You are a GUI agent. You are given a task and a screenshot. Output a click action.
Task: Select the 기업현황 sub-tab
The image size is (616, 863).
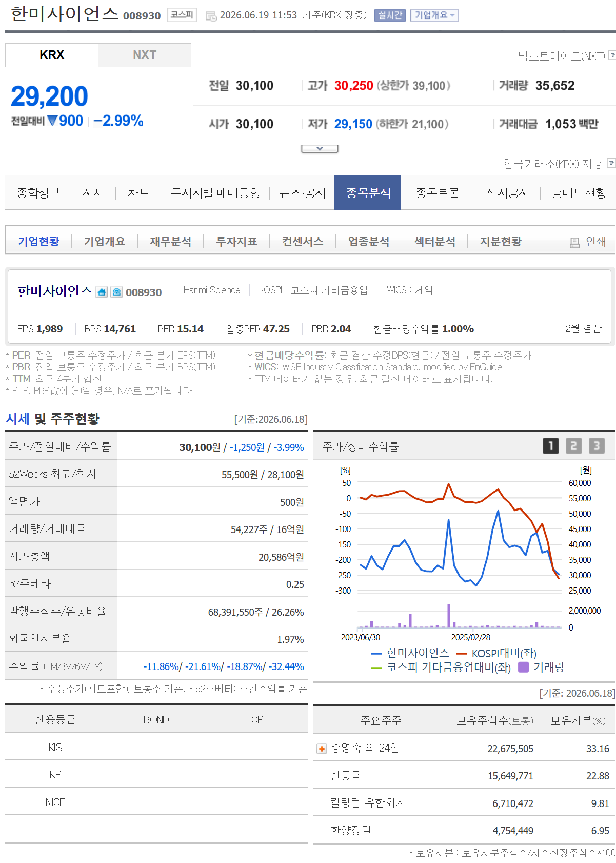click(38, 241)
